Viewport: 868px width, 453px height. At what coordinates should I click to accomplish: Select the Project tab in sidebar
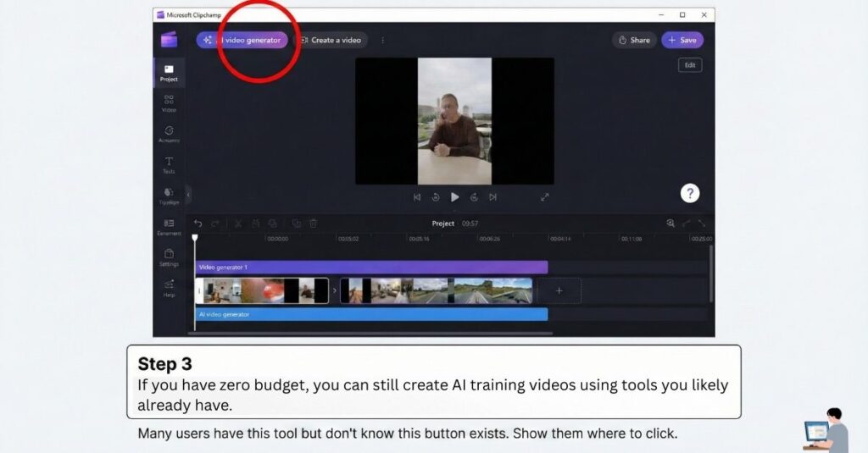pyautogui.click(x=169, y=73)
